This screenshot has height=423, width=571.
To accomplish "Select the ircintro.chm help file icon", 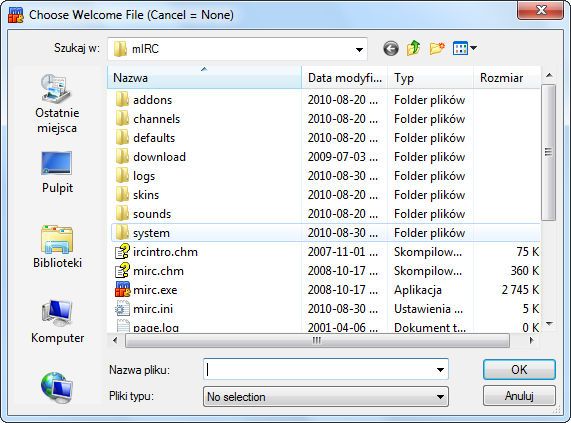I will pos(122,251).
